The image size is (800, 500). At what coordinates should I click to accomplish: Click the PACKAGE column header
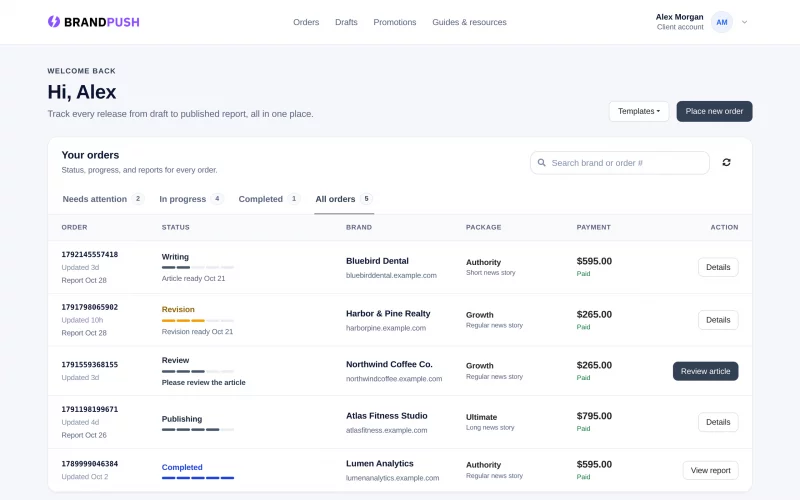click(x=483, y=227)
